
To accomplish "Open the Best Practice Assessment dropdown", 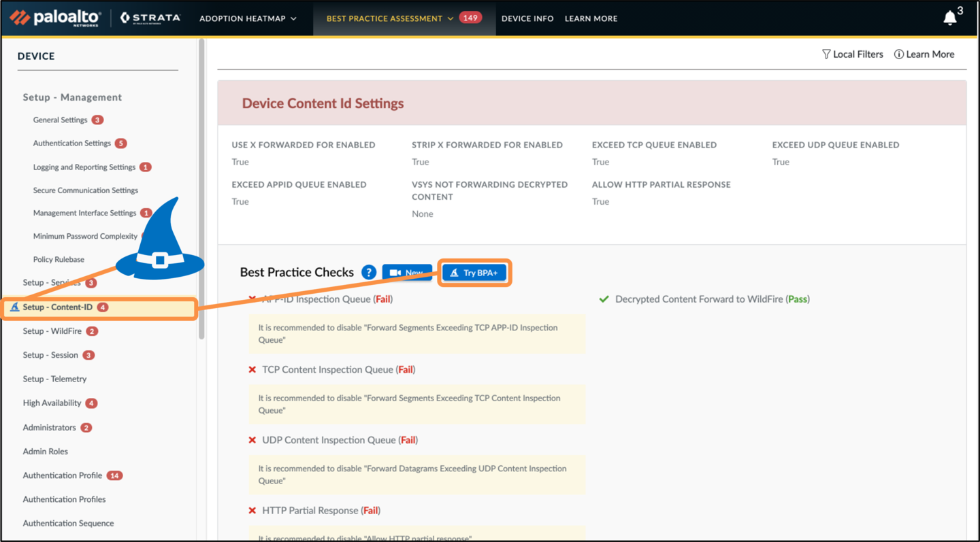I will (x=389, y=18).
